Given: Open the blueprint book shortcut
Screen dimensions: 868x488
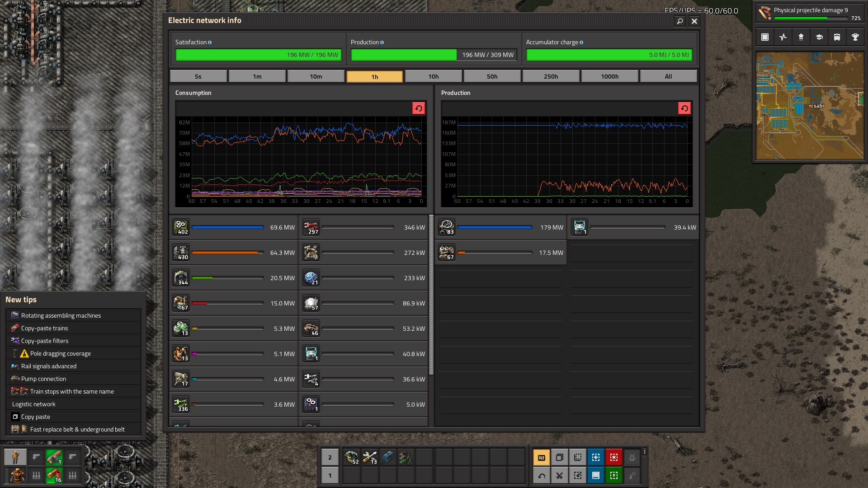Looking at the screenshot, I should pos(595,475).
